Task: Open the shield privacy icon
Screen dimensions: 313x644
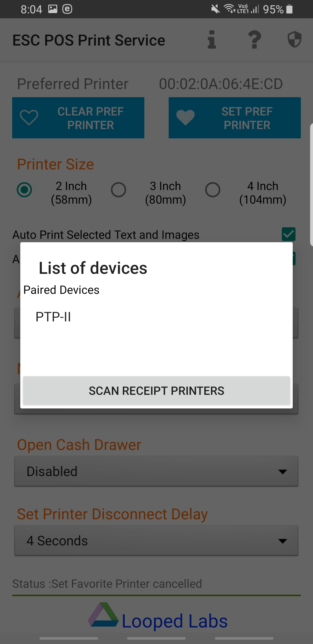Action: 294,39
